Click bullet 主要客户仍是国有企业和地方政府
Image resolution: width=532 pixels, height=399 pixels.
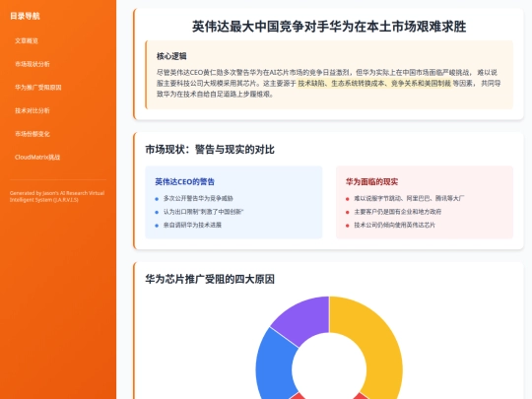[x=398, y=212]
